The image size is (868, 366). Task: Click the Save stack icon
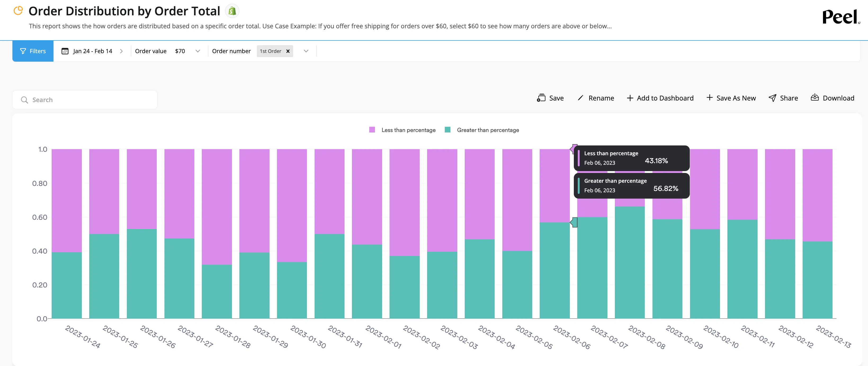point(541,98)
